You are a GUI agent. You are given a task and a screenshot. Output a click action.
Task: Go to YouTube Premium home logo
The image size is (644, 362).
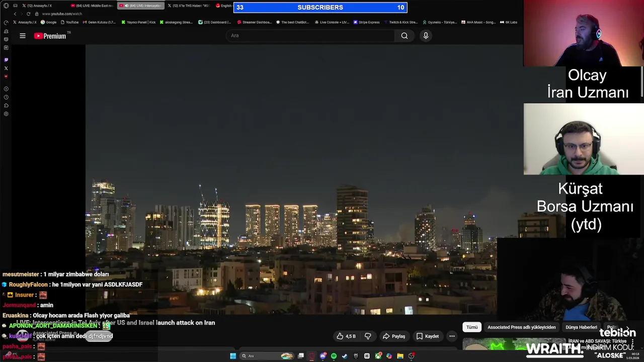50,36
